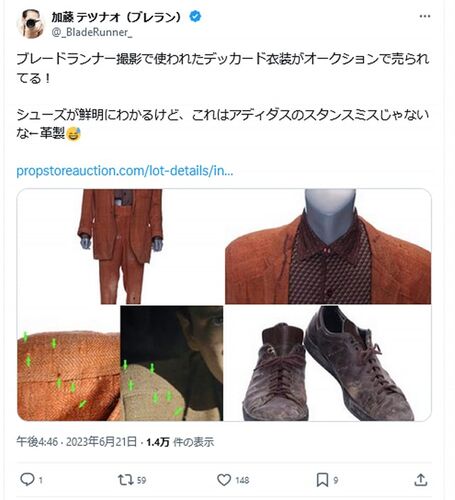Click the 午後4:46 2023年6月21日 timestamp
Image resolution: width=455 pixels, height=500 pixels.
tap(77, 442)
